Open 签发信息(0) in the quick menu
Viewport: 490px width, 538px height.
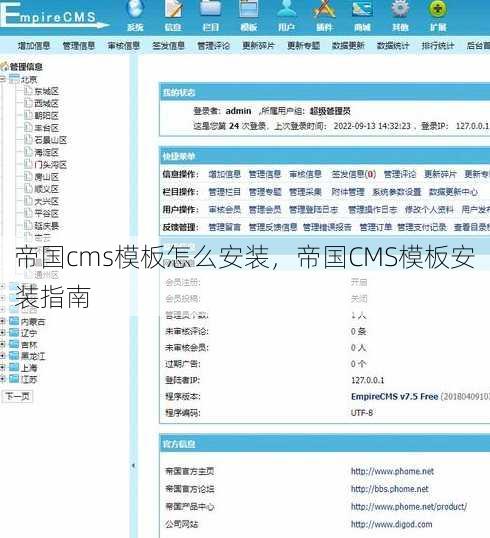[x=353, y=174]
